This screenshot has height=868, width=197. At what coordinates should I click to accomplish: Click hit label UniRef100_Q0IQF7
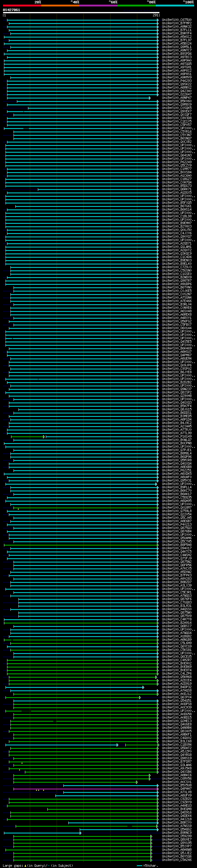pos(177,115)
